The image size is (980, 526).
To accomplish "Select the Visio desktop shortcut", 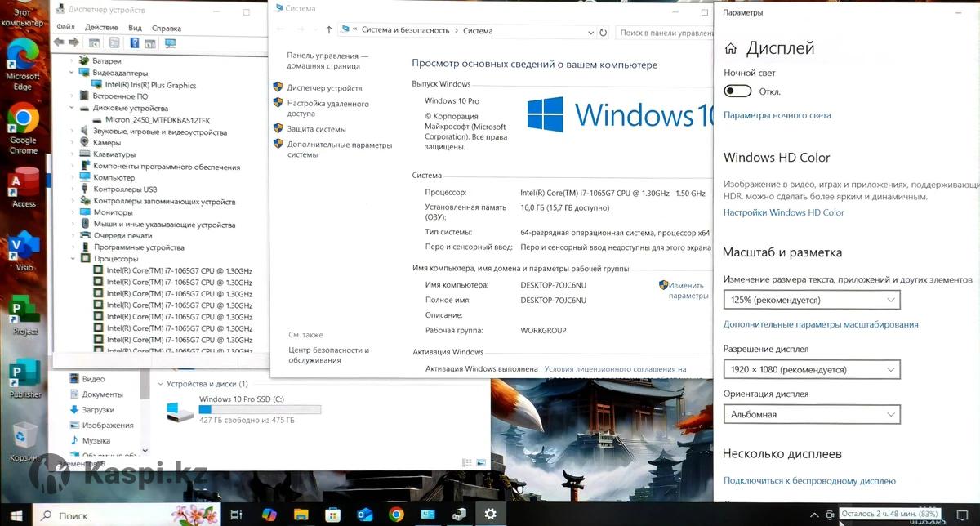I will (x=24, y=252).
